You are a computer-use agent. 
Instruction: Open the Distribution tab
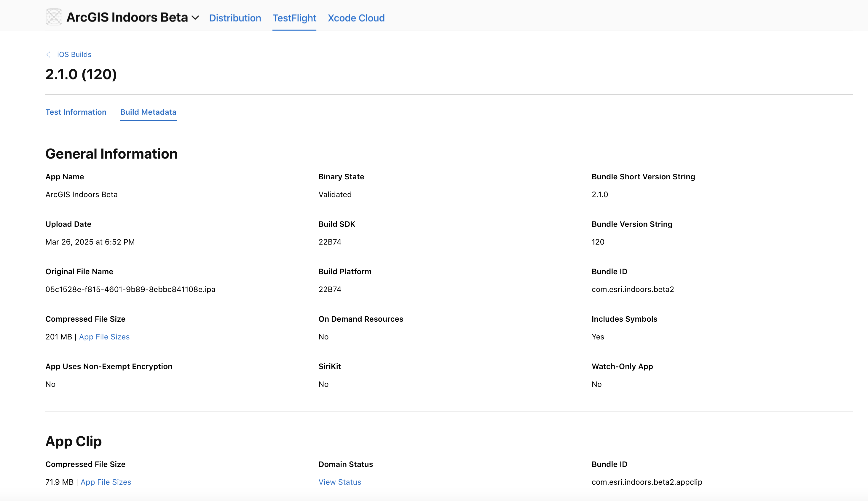pos(235,18)
